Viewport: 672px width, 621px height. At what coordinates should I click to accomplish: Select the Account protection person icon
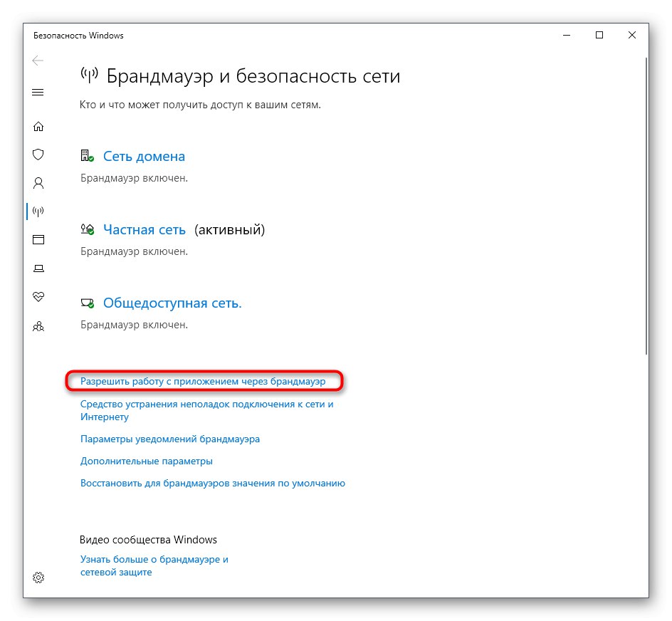(x=38, y=183)
